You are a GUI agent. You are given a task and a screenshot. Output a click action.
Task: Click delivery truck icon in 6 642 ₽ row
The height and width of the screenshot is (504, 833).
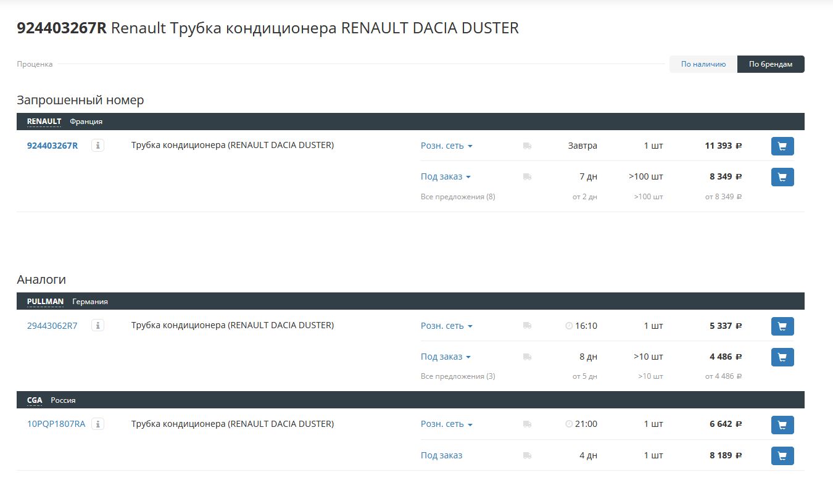(527, 424)
